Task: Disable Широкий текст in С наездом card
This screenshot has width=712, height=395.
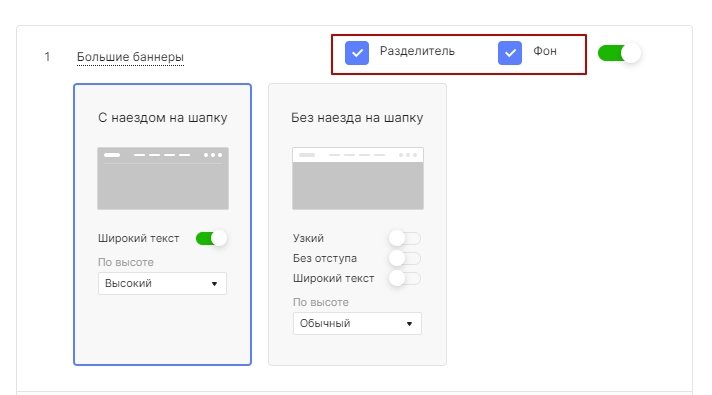Action: tap(211, 238)
